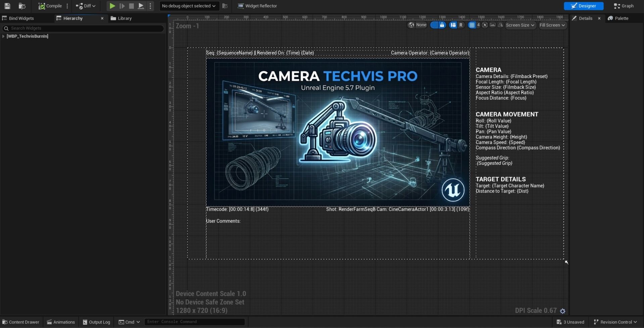Toggle respect locks padlock button

pyautogui.click(x=442, y=25)
